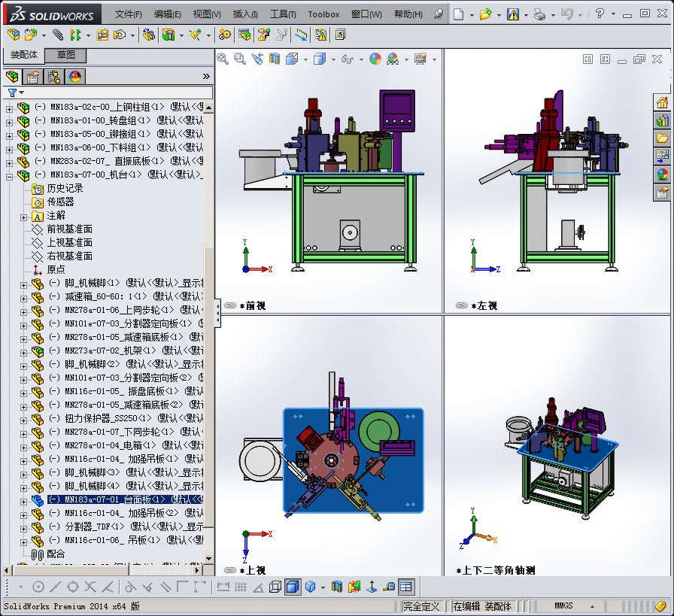Expand FeatureManager panel with double chevron
674x616 pixels.
point(206,77)
